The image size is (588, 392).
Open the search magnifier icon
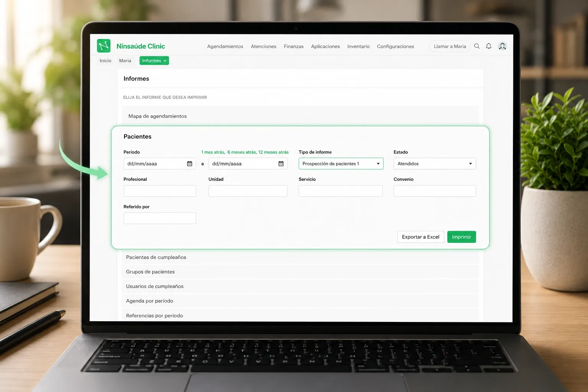click(x=477, y=46)
